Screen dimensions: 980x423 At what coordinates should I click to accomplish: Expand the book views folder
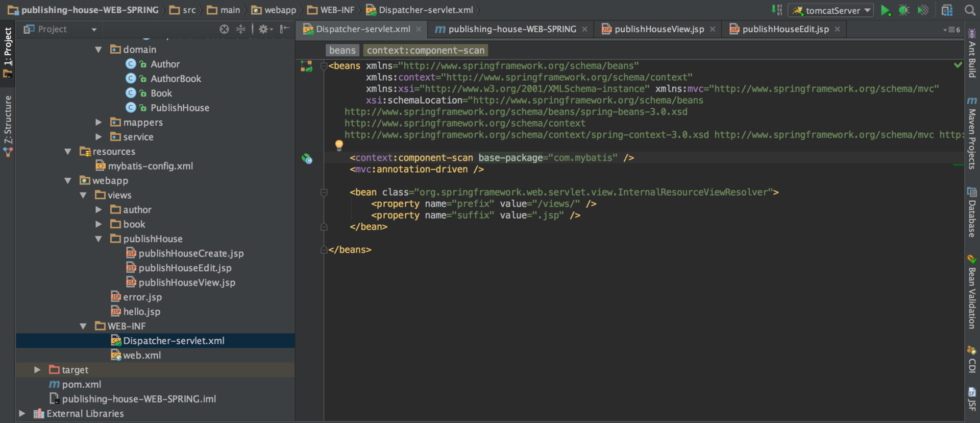(x=98, y=224)
